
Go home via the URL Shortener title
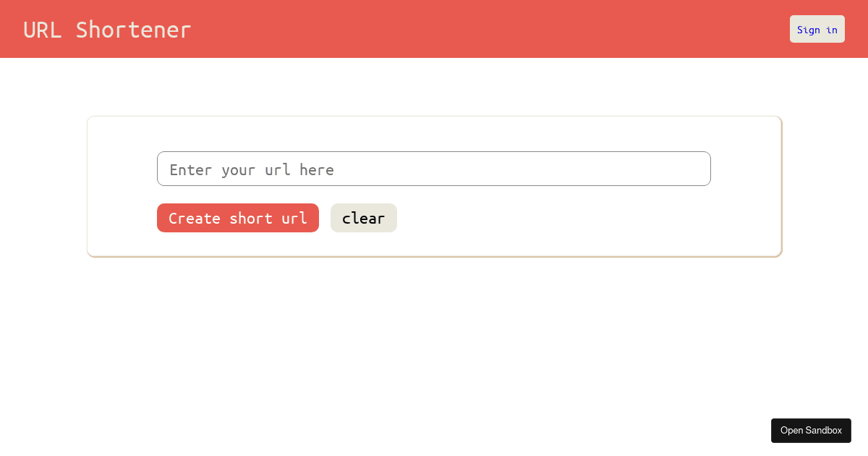[107, 30]
